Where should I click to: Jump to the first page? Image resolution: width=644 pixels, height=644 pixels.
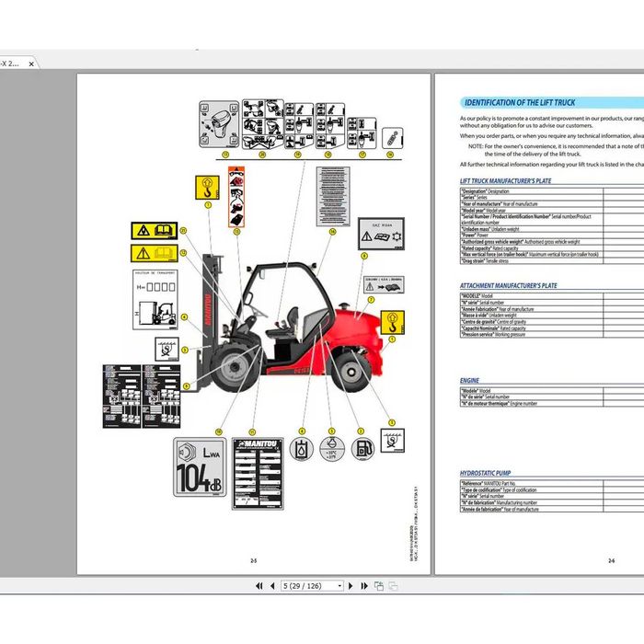[x=259, y=586]
